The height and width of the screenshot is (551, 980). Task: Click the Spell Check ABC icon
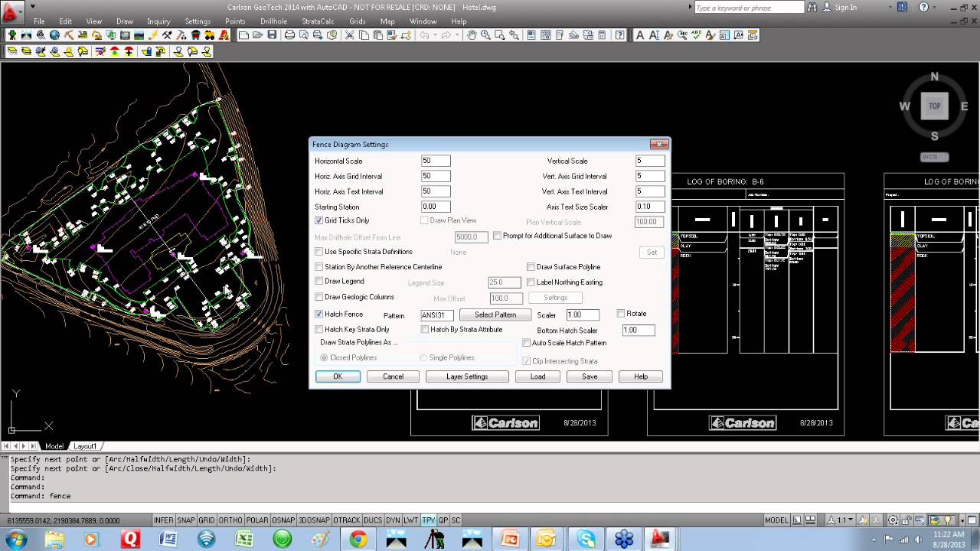(x=696, y=35)
